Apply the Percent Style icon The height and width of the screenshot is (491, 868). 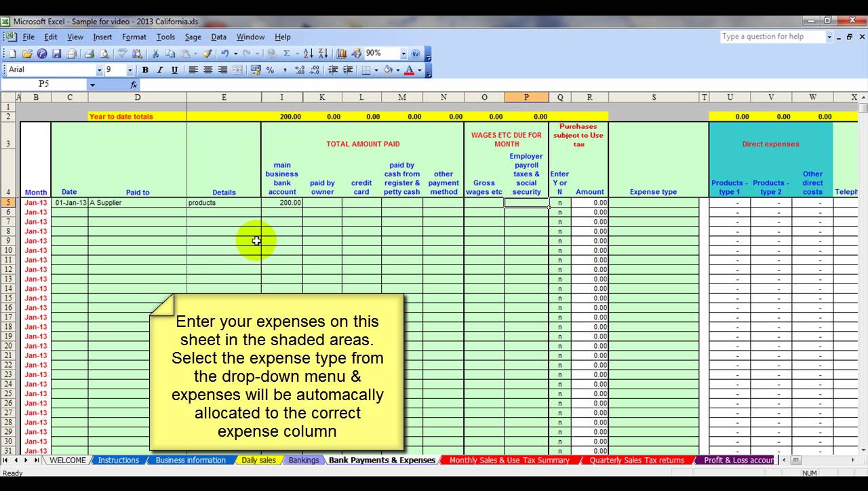tap(269, 69)
